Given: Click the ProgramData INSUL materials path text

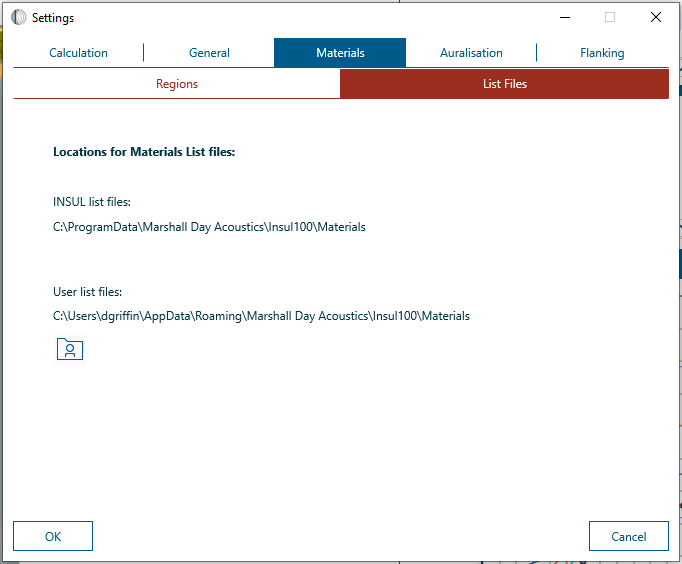Looking at the screenshot, I should [209, 227].
